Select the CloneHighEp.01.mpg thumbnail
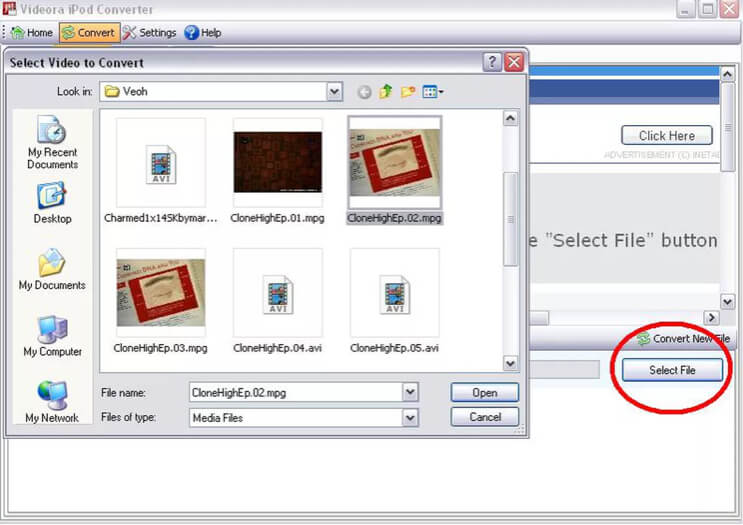Viewport: 743px width, 525px height. (x=278, y=162)
